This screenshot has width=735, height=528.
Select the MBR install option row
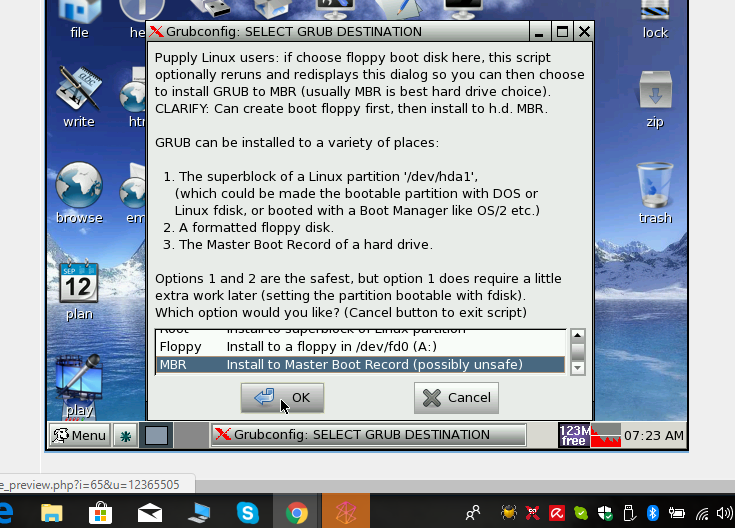coord(360,364)
